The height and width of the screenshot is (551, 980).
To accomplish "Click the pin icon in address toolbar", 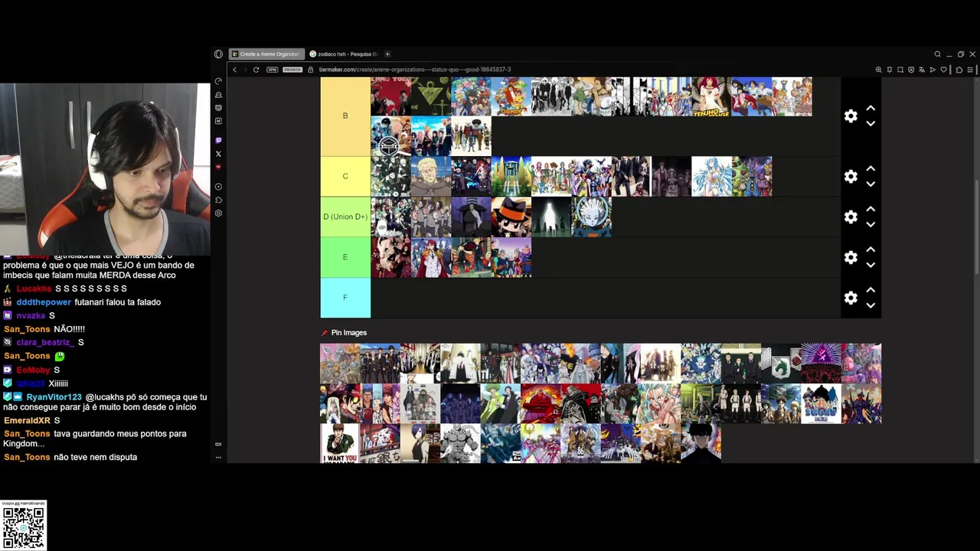I will click(x=890, y=70).
